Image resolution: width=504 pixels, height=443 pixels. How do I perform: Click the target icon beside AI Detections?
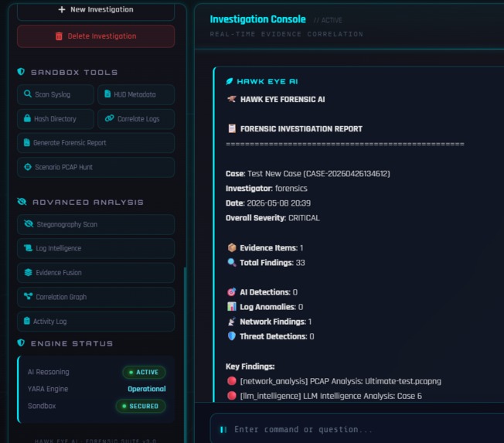click(x=232, y=292)
